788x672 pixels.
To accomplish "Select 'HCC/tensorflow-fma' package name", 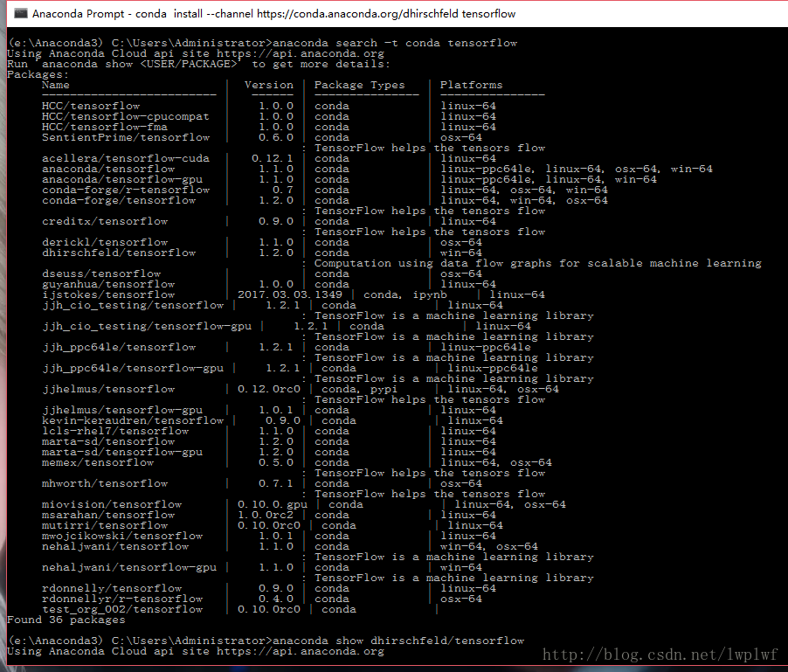I will pyautogui.click(x=105, y=128).
